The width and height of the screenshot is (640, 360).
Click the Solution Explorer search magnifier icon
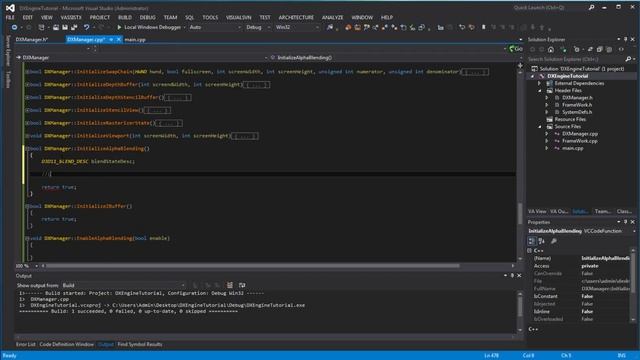pyautogui.click(x=628, y=59)
